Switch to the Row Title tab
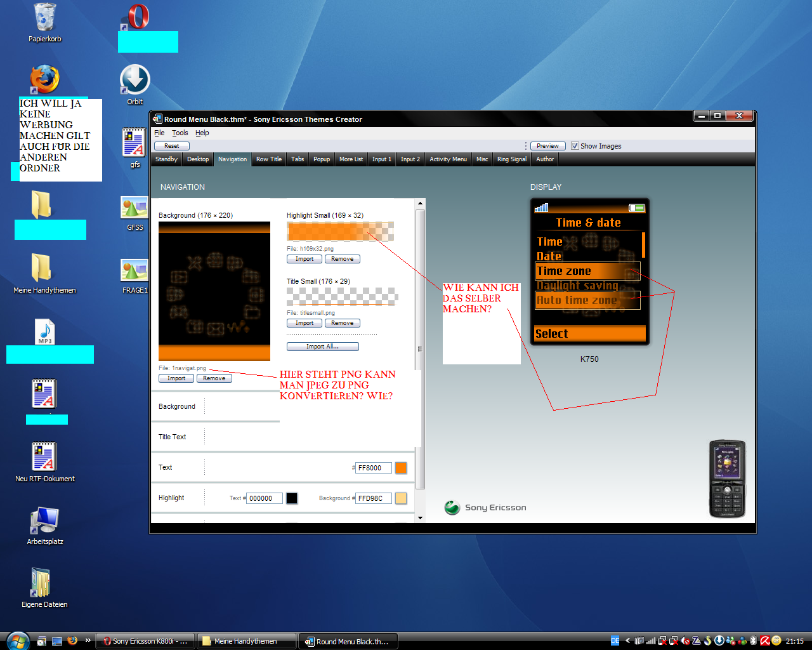The image size is (812, 650). pyautogui.click(x=269, y=159)
